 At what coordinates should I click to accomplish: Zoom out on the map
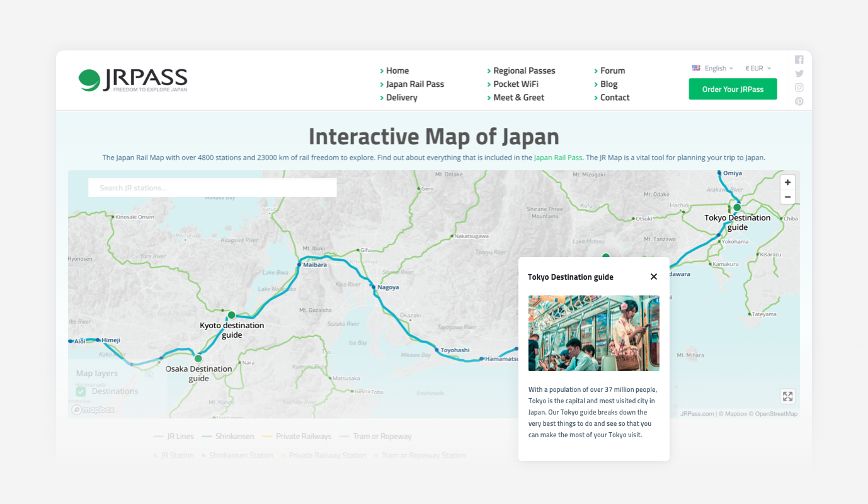click(x=787, y=197)
